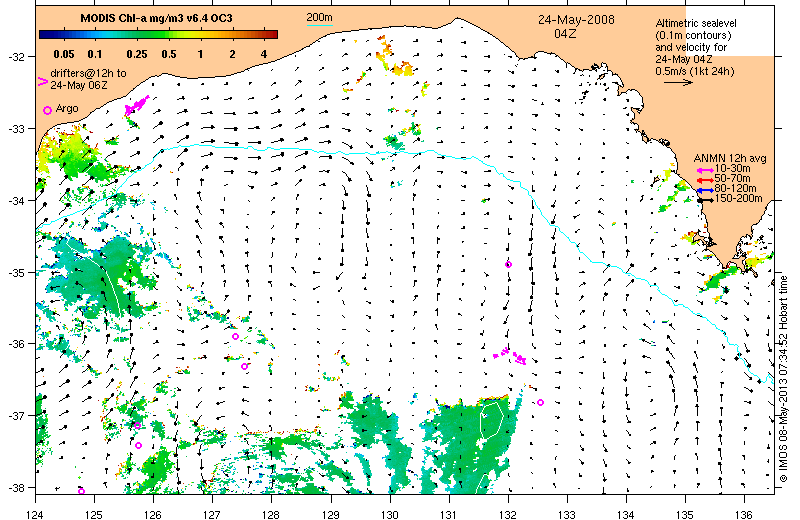This screenshot has height=520, width=800.
Task: Click the 24-May 06Z drifters text
Action: coord(79,85)
